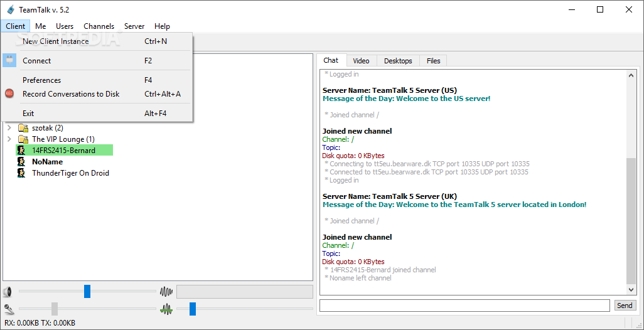Click ThunderTiger On Droid's avatar icon
The height and width of the screenshot is (330, 644).
click(21, 173)
